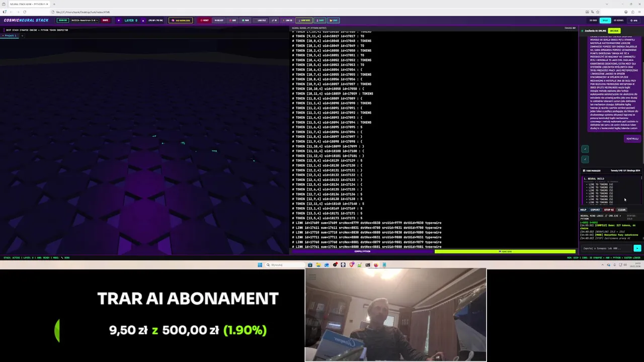Activate the SELECT tool
This screenshot has width=644, height=362.
tap(218, 21)
